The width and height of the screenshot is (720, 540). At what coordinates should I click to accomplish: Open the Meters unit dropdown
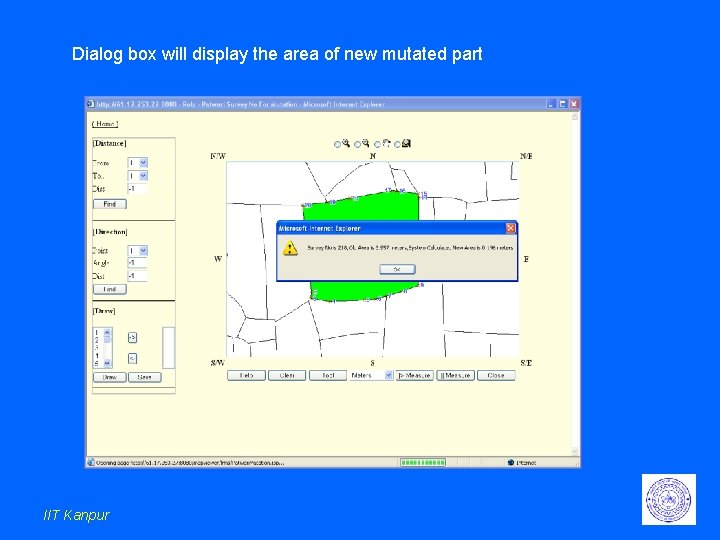[371, 376]
